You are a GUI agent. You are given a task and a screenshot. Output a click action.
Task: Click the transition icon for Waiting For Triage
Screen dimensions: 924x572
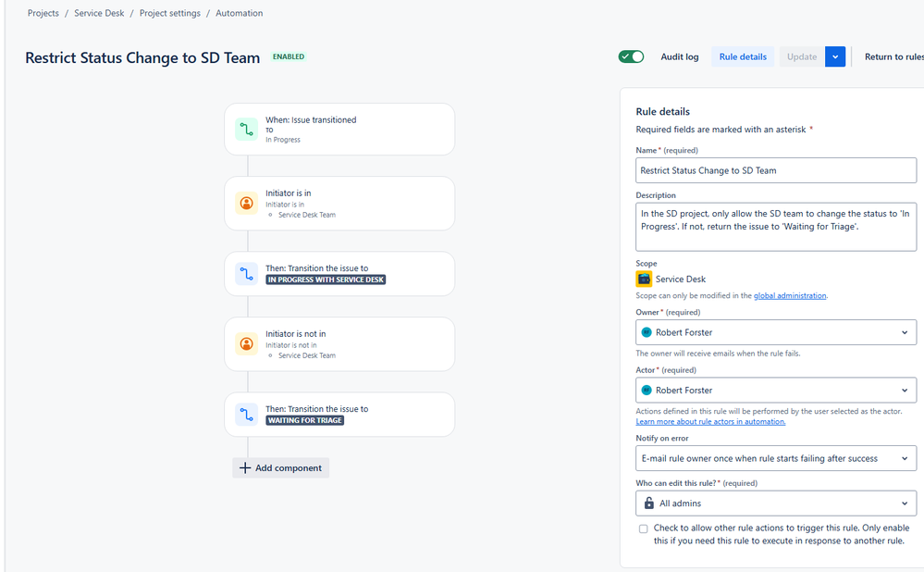(246, 415)
